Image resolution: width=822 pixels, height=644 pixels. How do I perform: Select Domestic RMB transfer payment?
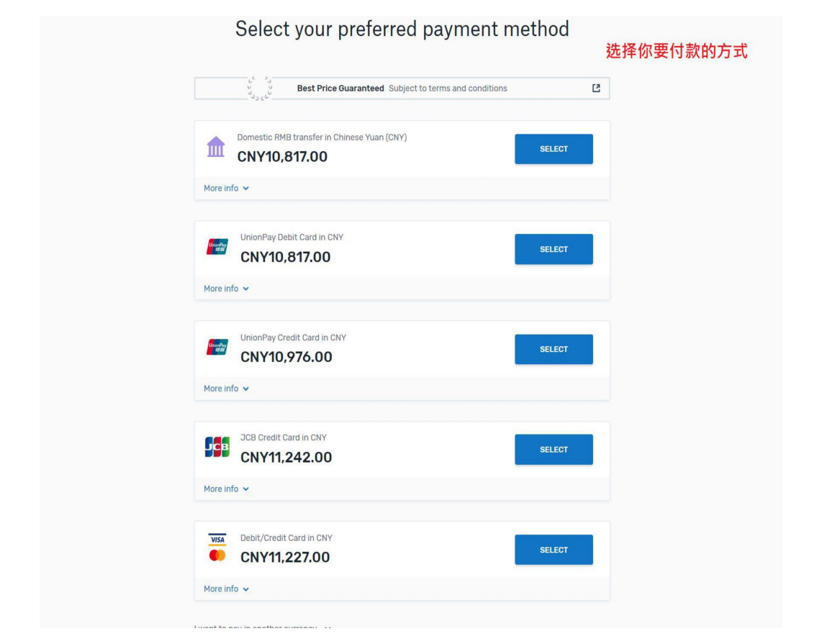point(554,149)
